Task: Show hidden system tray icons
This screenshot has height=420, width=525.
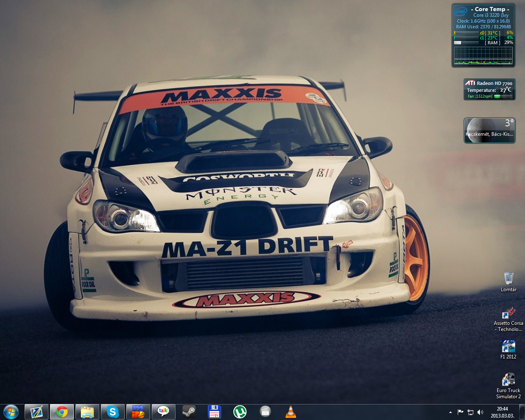Action: click(450, 412)
